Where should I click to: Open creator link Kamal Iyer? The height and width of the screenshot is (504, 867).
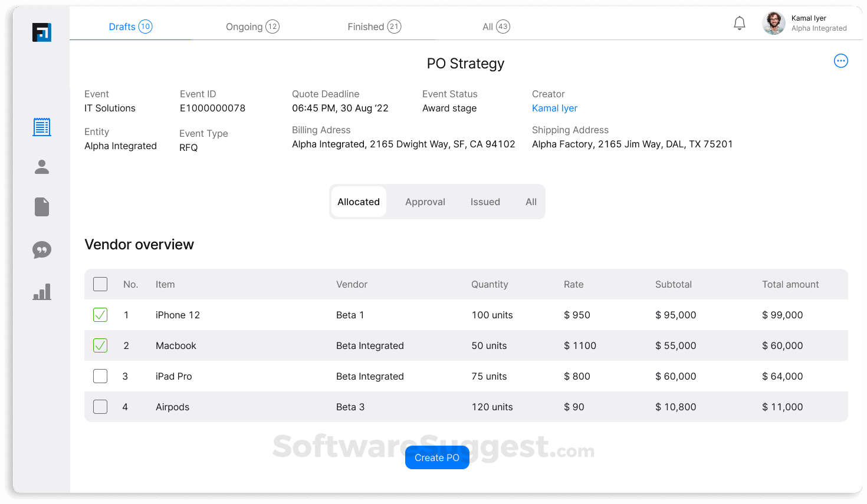click(554, 108)
